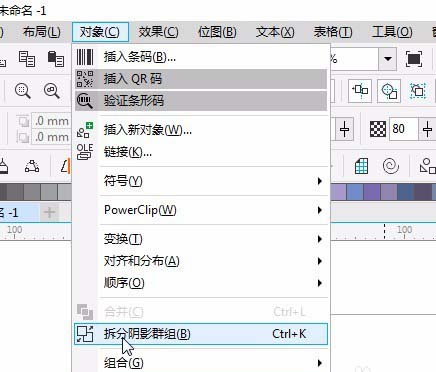Open the 布局(L) menu
Screen dimensions: 436x372
point(42,32)
